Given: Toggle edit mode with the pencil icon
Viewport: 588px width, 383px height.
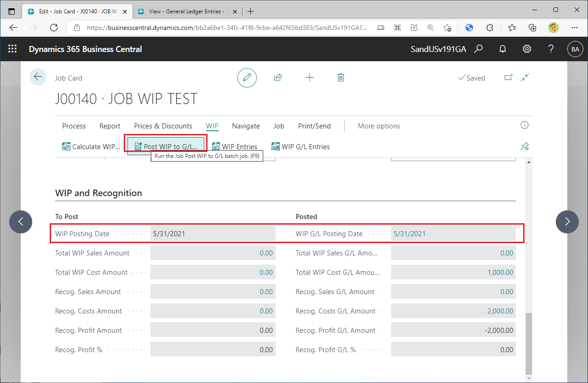Looking at the screenshot, I should (x=247, y=77).
